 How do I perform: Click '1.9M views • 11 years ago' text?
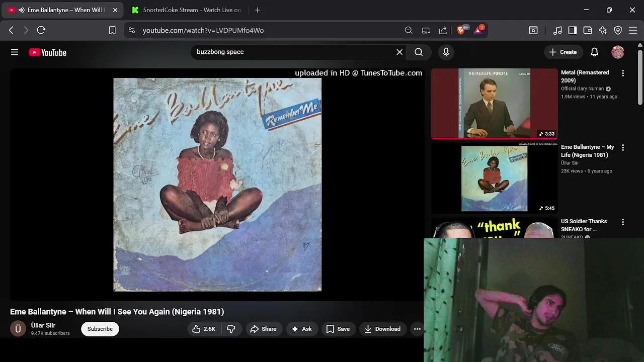click(x=589, y=97)
